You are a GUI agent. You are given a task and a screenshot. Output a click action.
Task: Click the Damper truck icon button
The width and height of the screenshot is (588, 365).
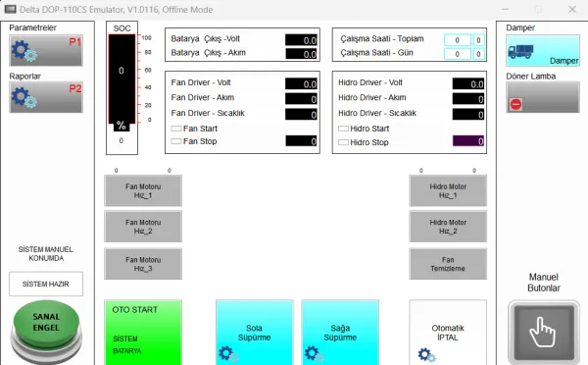click(x=543, y=51)
